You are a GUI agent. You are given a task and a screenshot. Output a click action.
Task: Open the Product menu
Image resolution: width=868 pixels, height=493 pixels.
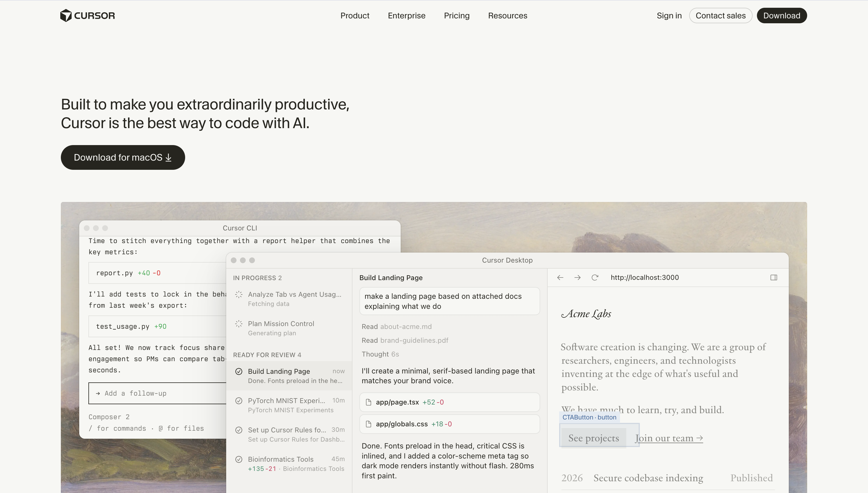[354, 16]
